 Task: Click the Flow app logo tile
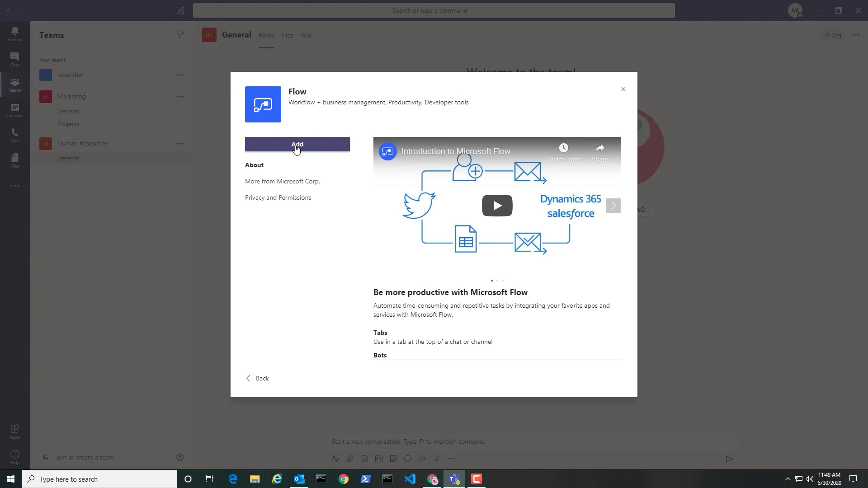coord(263,104)
